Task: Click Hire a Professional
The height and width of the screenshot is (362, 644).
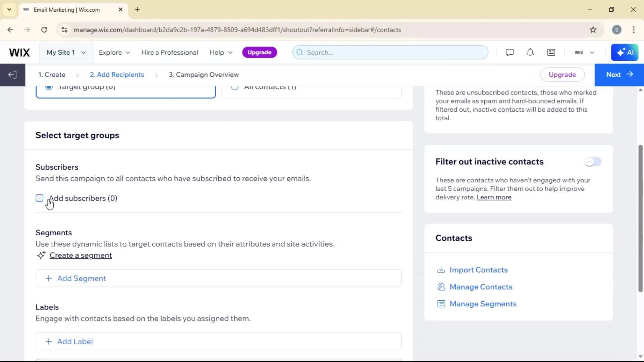Action: click(170, 53)
